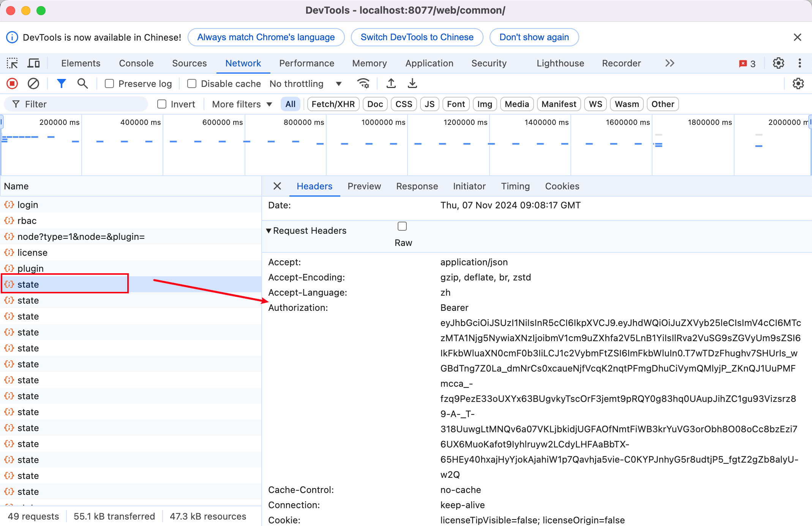Export HAR using the download icon

412,83
